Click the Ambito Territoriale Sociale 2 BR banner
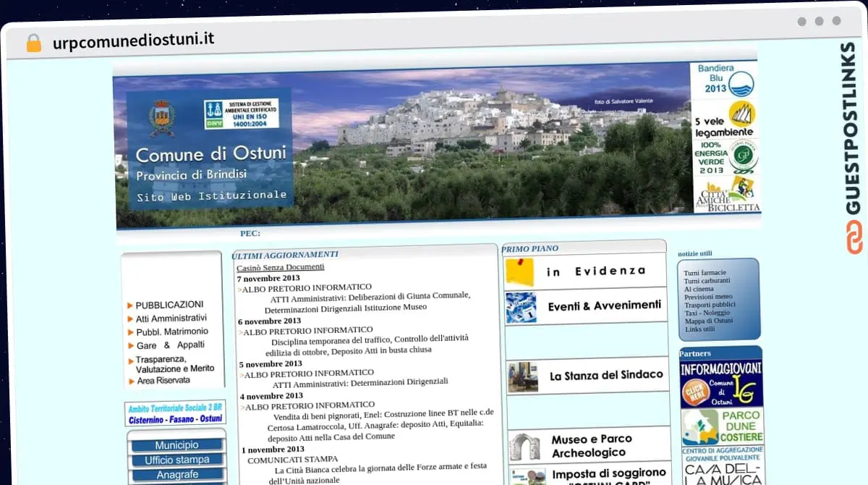The image size is (868, 485). [x=175, y=413]
